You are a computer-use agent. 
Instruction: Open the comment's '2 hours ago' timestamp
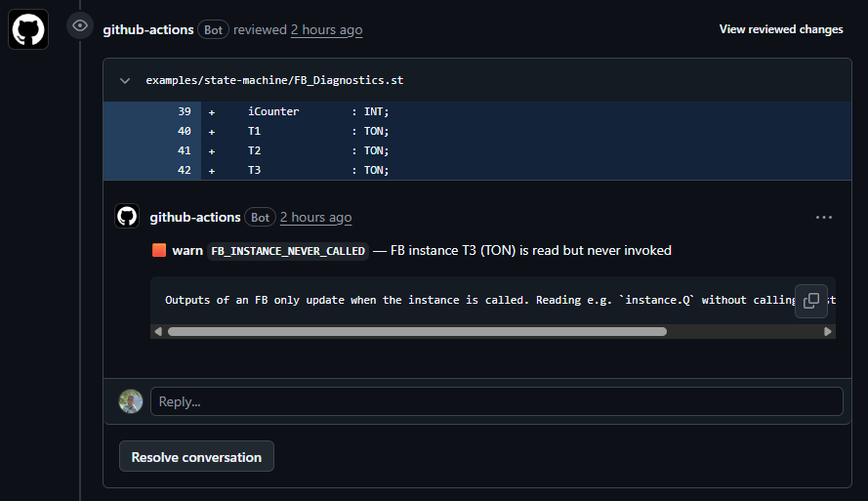click(315, 218)
